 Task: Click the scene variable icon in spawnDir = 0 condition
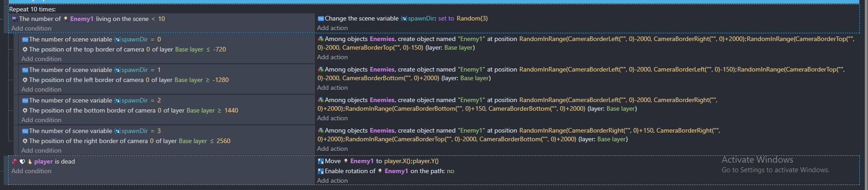click(25, 40)
